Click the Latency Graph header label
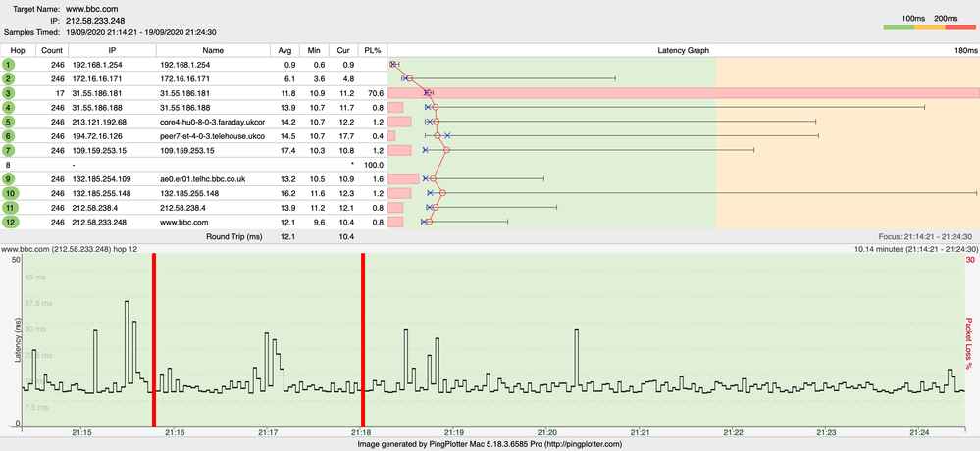The width and height of the screenshot is (980, 451). coord(683,49)
